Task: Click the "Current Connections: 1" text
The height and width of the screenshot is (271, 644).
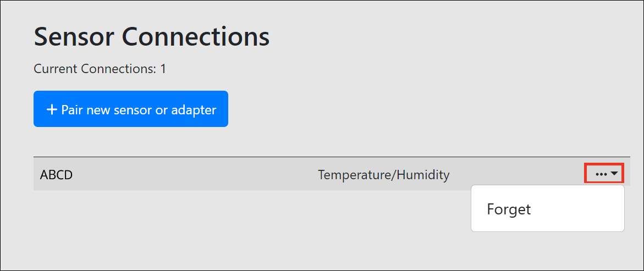Action: (100, 69)
